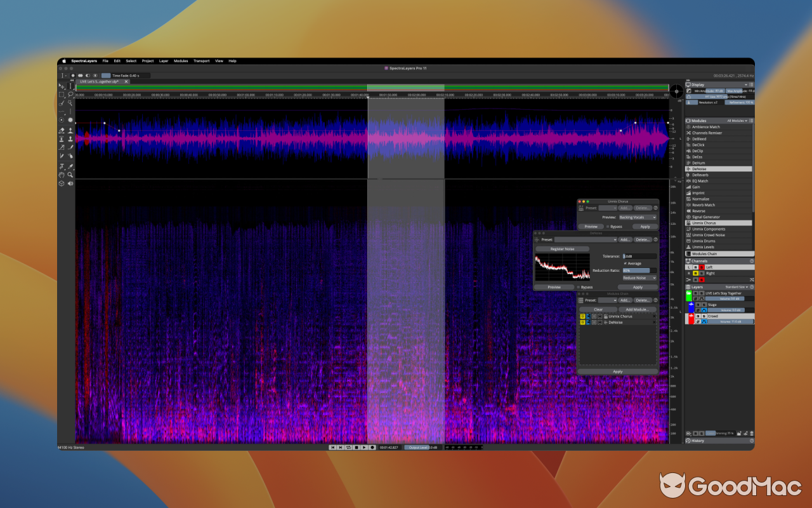Screen dimensions: 812x508
Task: Open the All Modules filter dropdown
Action: coord(737,121)
